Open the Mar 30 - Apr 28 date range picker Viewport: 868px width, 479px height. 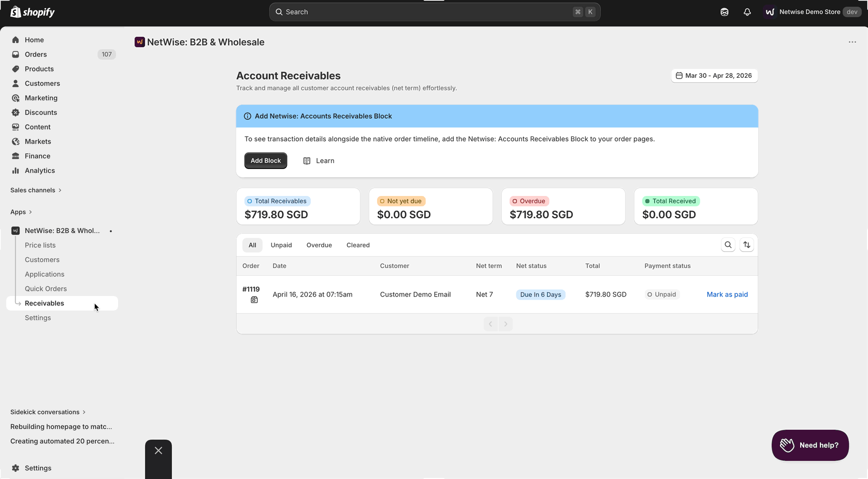[715, 76]
